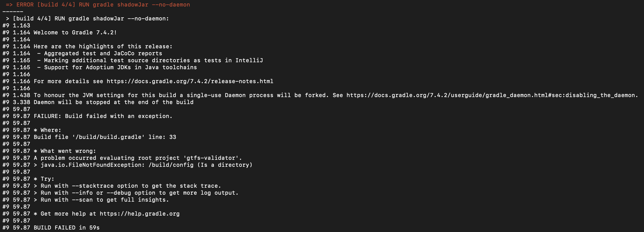Open the help.gradle.org link
The image size is (644, 232).
(x=140, y=214)
